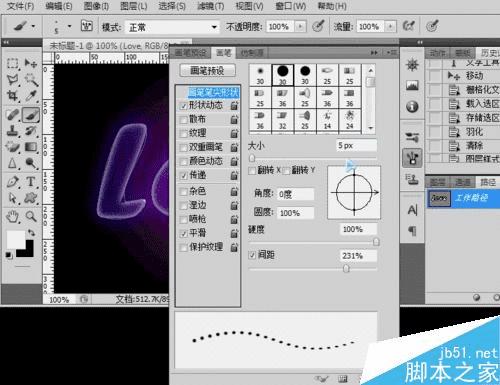Toggle the Spacing checkbox
The width and height of the screenshot is (500, 385).
click(x=252, y=255)
